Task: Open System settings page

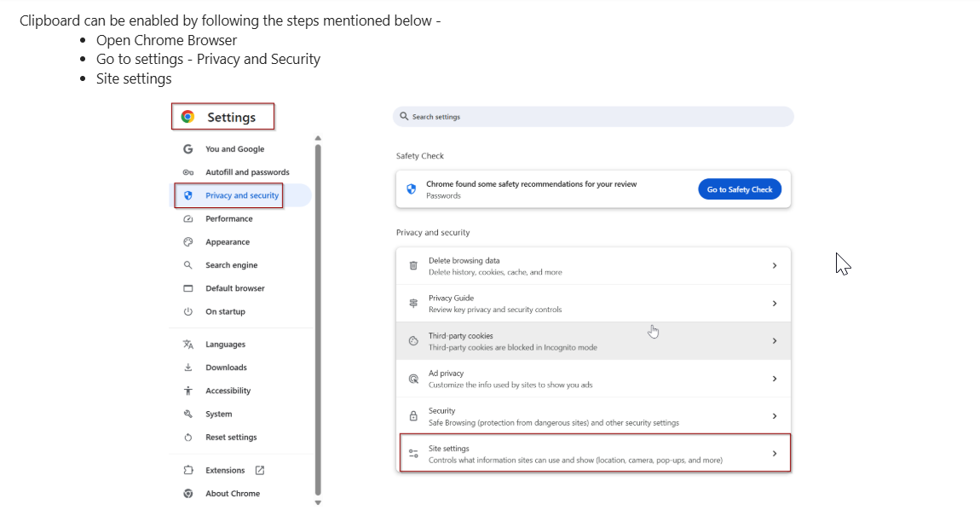Action: (x=219, y=414)
